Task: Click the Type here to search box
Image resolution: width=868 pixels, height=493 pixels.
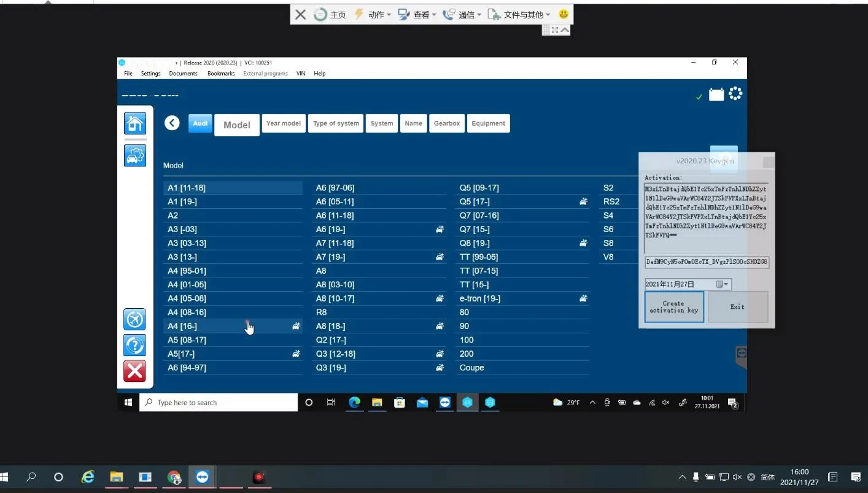Action: (x=219, y=403)
